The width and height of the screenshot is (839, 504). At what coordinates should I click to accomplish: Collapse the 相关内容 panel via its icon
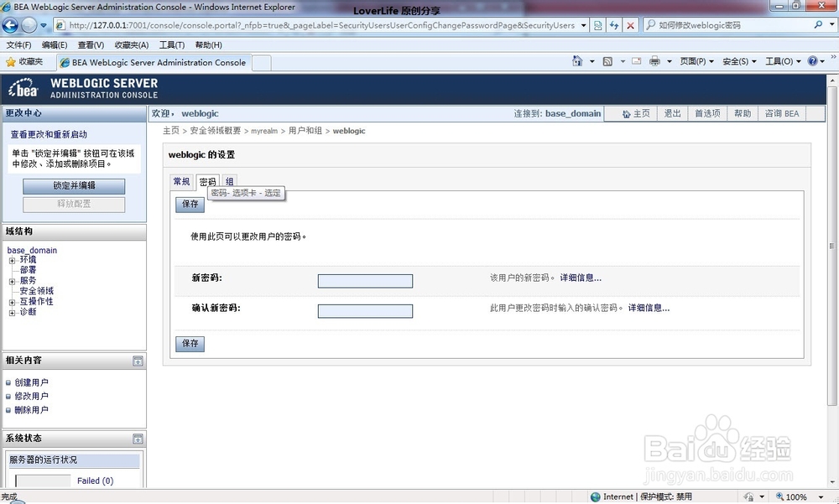point(137,361)
